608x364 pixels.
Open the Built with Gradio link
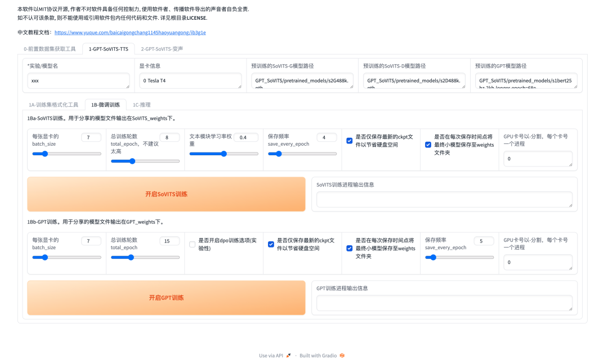322,356
